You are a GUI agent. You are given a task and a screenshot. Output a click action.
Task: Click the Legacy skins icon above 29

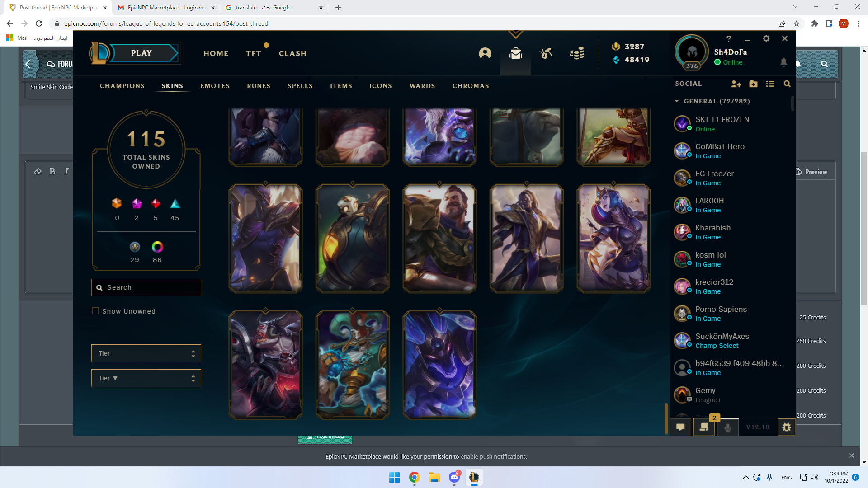pyautogui.click(x=135, y=247)
